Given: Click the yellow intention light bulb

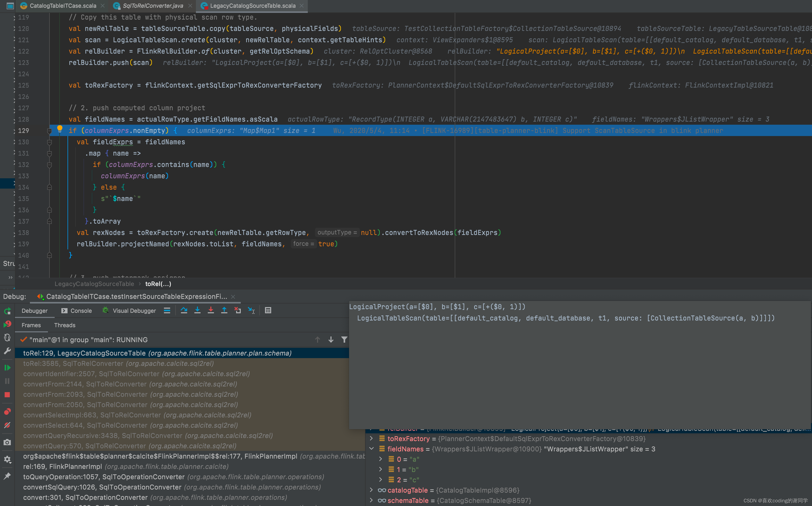Looking at the screenshot, I should 60,129.
